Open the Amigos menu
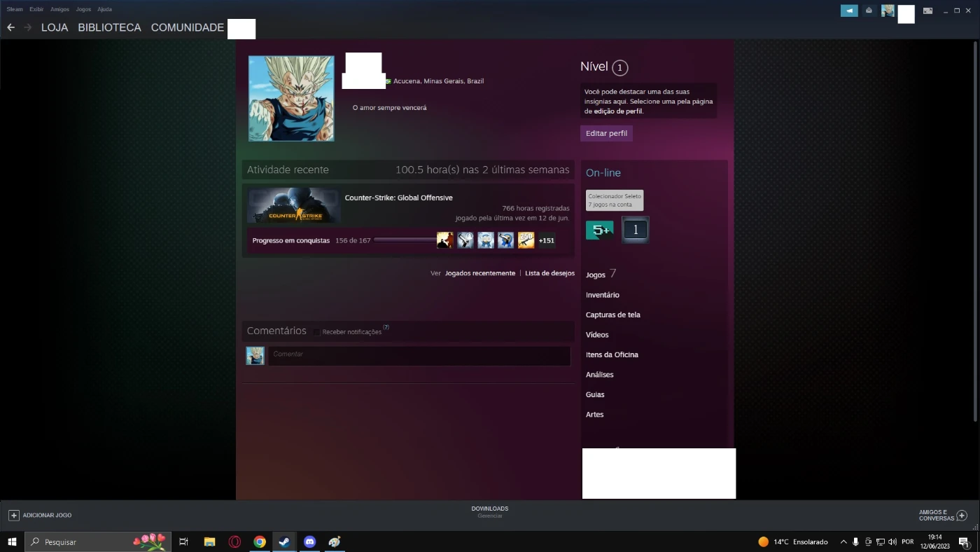This screenshot has height=552, width=980. (x=59, y=9)
